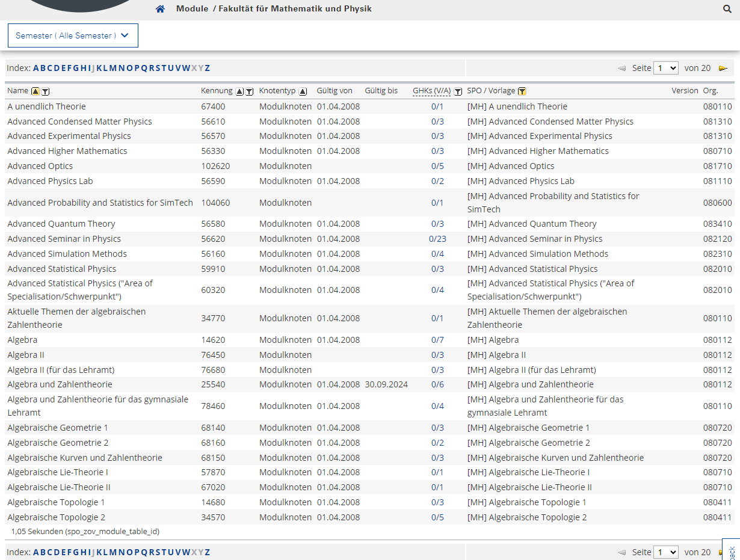This screenshot has width=740, height=560.
Task: Select the Advanced Optics name cell
Action: (x=40, y=166)
